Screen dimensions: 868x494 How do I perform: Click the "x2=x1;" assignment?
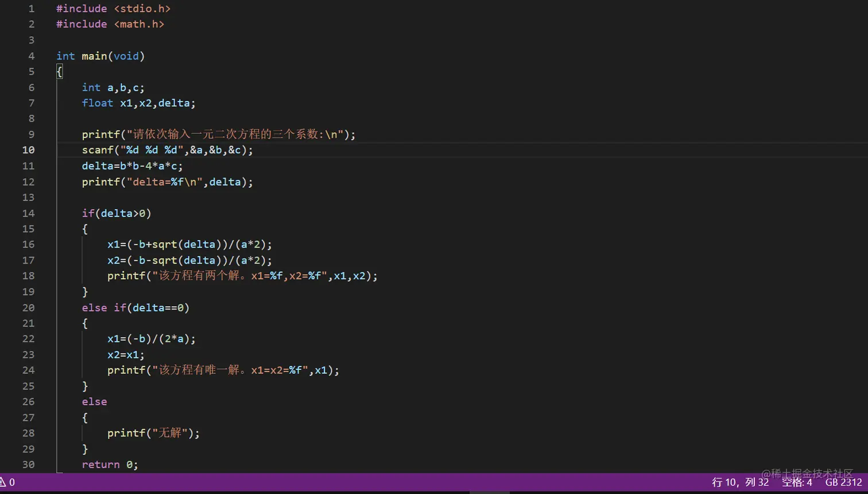[126, 354]
